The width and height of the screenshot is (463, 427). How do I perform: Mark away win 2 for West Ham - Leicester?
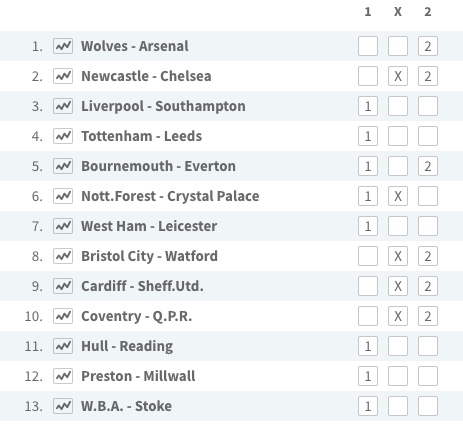click(x=428, y=226)
